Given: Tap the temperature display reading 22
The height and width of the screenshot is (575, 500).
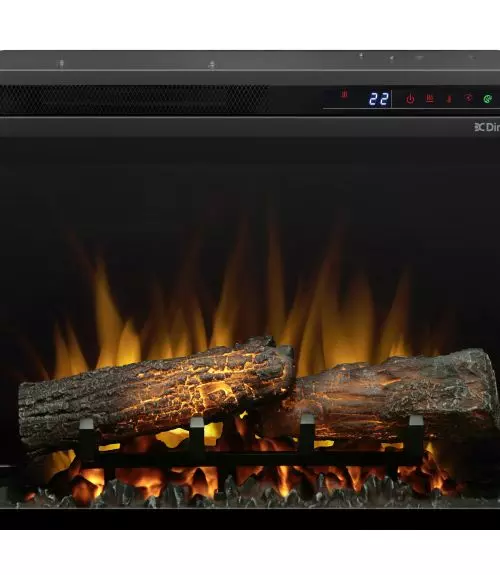Looking at the screenshot, I should click(379, 99).
